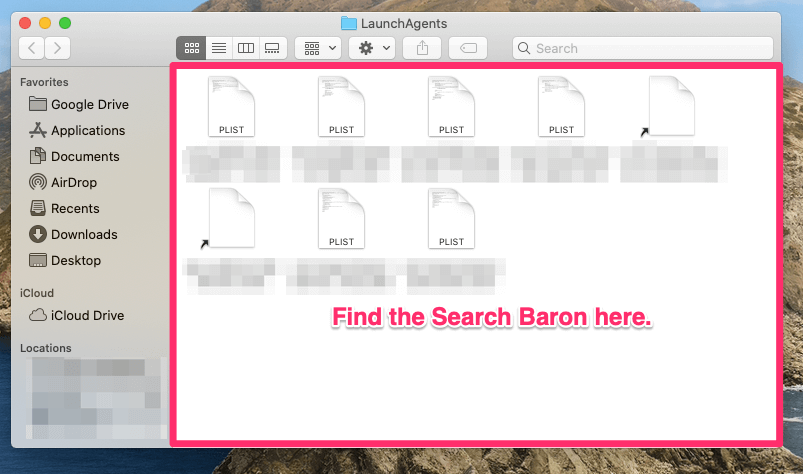The image size is (803, 474).
Task: Switch to list view
Action: [x=219, y=48]
